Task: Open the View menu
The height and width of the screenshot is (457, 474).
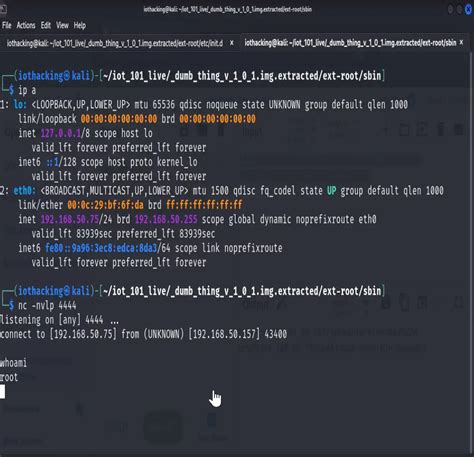Action: tap(62, 25)
